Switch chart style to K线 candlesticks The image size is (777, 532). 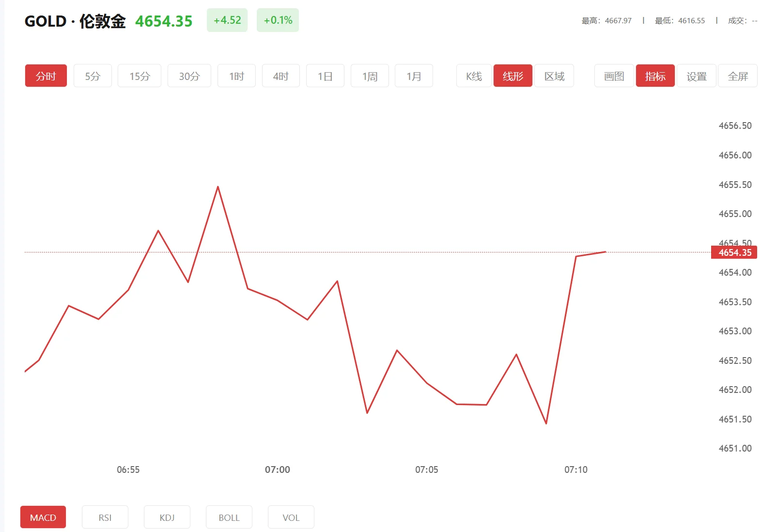(473, 76)
